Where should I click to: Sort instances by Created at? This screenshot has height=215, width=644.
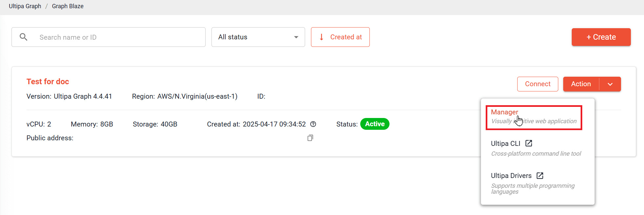340,37
